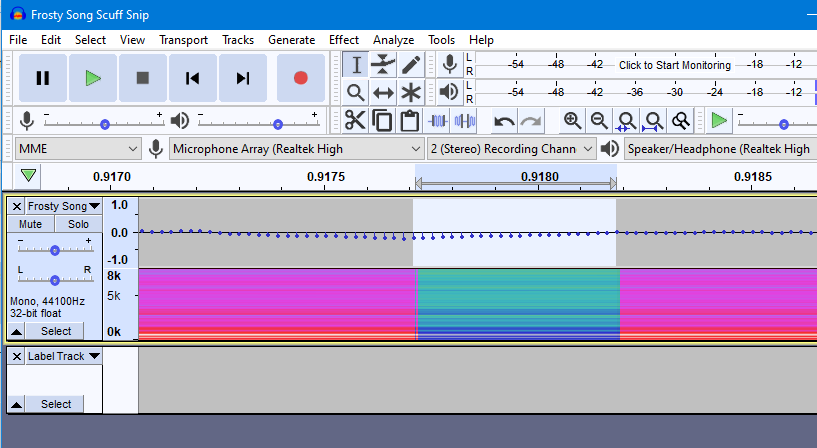Click the Frosty Song L/R pan slider
This screenshot has height=448, width=817.
click(x=55, y=279)
